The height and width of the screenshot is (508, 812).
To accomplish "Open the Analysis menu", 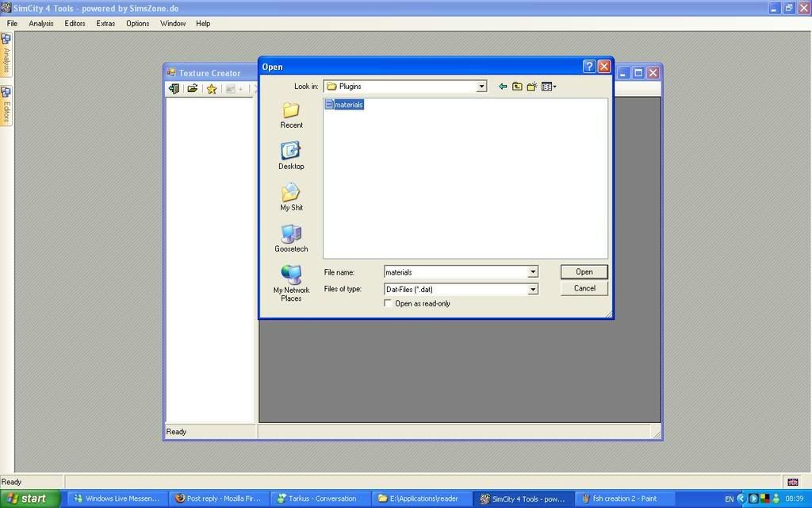I will (x=41, y=23).
